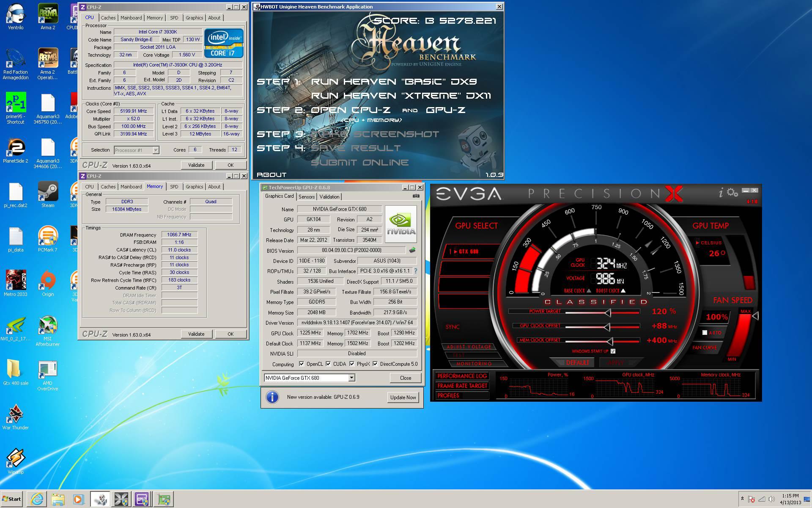Open PlanetSide 2 desktop icon
Viewport: 812px width, 508px height.
[16, 151]
